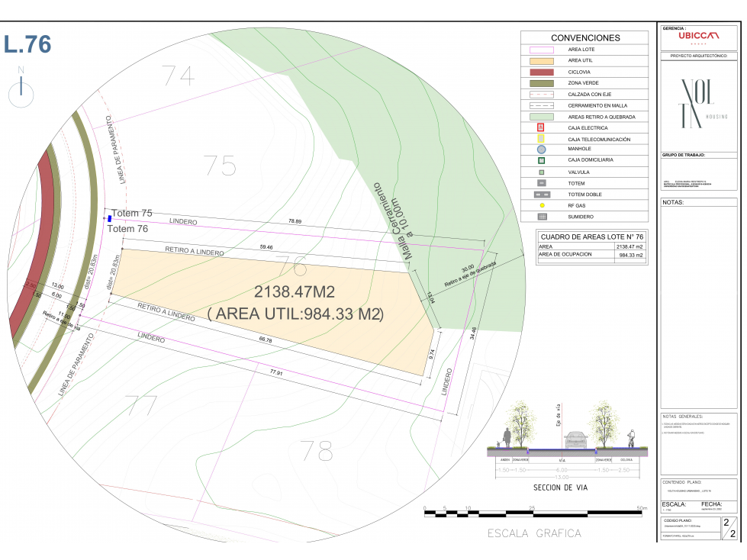Click the Valvula legend icon
The height and width of the screenshot is (560, 747).
tap(541, 172)
